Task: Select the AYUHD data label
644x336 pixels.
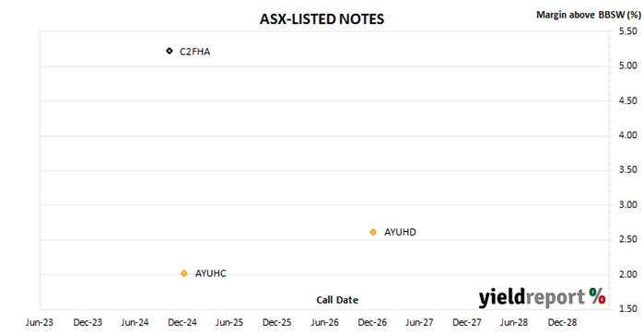Action: tap(400, 232)
